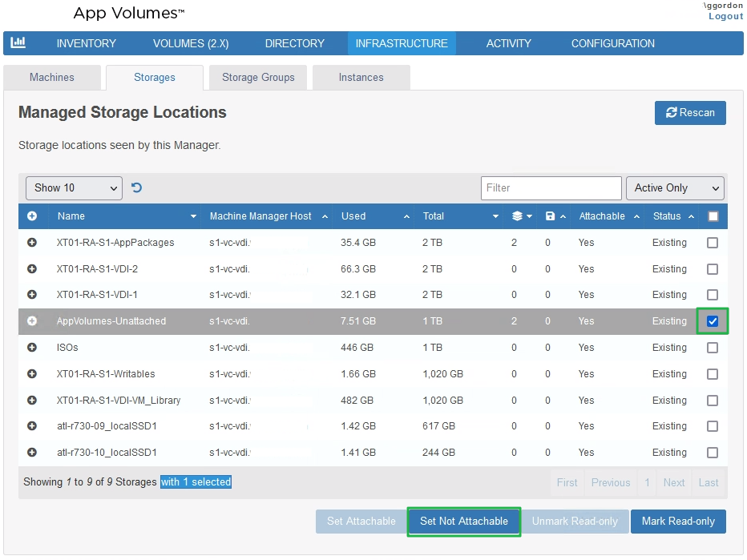Expand the ISOs storage row plus icon
Image resolution: width=747 pixels, height=560 pixels.
tap(31, 347)
